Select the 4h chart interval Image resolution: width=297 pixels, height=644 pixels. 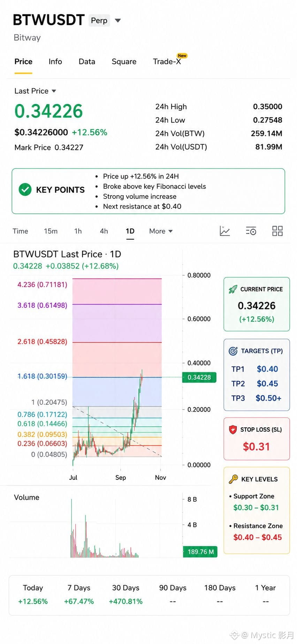(104, 231)
